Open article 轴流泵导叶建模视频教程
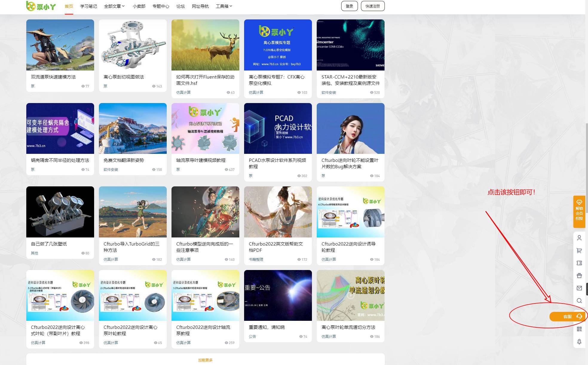588x365 pixels. [201, 160]
